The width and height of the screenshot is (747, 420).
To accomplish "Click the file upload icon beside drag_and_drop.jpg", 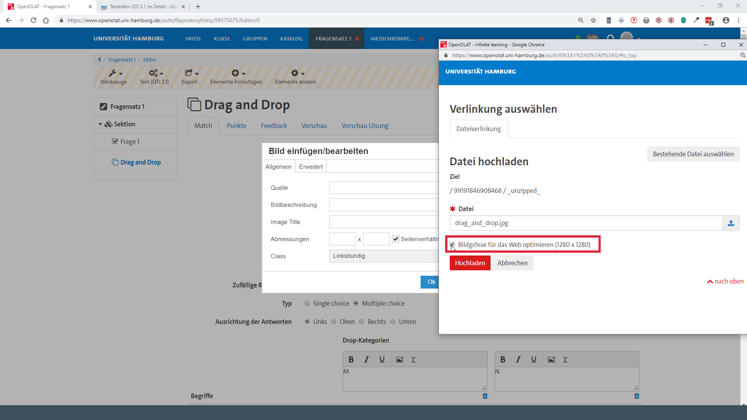I will coord(731,223).
